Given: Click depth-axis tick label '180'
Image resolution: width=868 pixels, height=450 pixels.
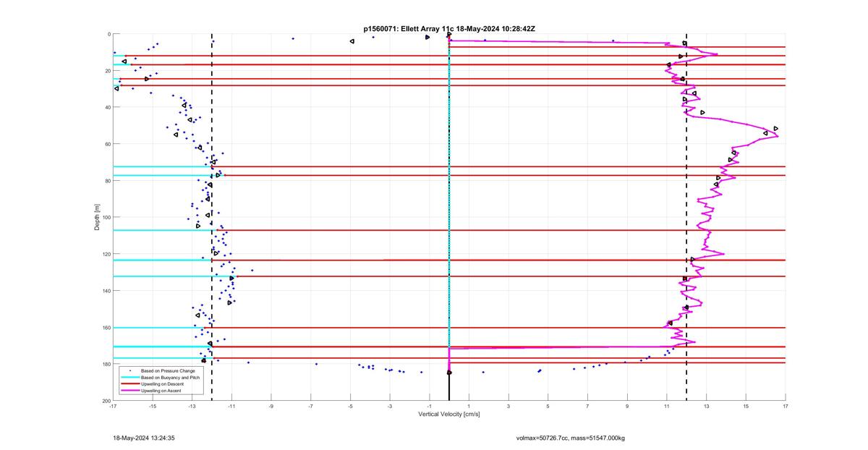Looking at the screenshot, I should click(106, 364).
